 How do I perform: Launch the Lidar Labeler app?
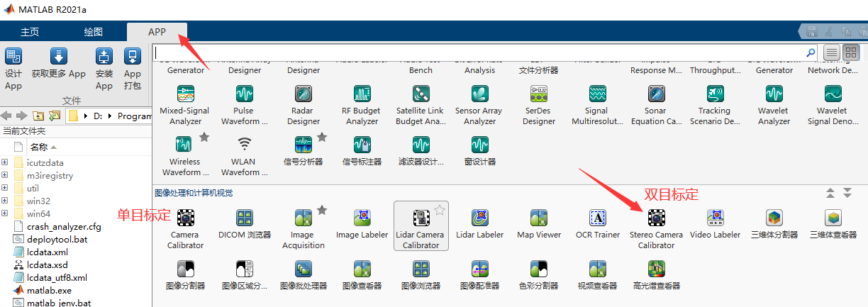point(480,223)
